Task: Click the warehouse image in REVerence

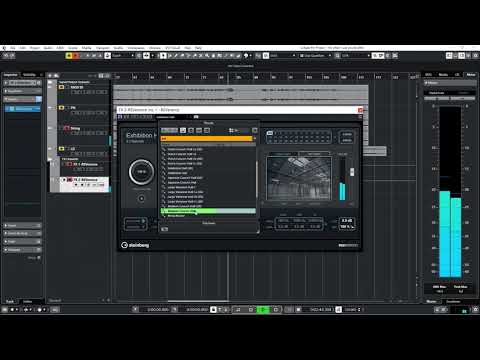Action: coord(299,178)
